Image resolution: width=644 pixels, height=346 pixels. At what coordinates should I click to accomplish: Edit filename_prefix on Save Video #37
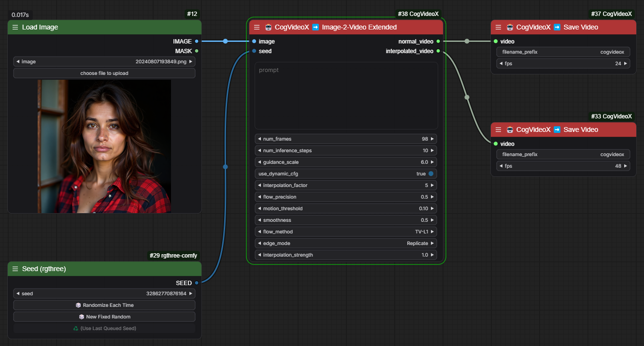pos(563,52)
